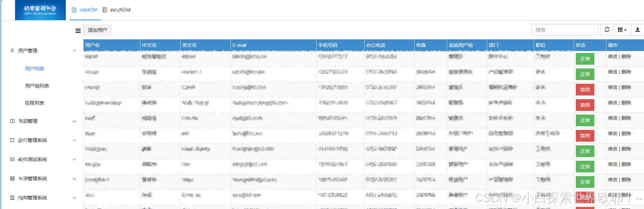
Task: Toggle the 正常 status in eighth row
Action: point(585,167)
